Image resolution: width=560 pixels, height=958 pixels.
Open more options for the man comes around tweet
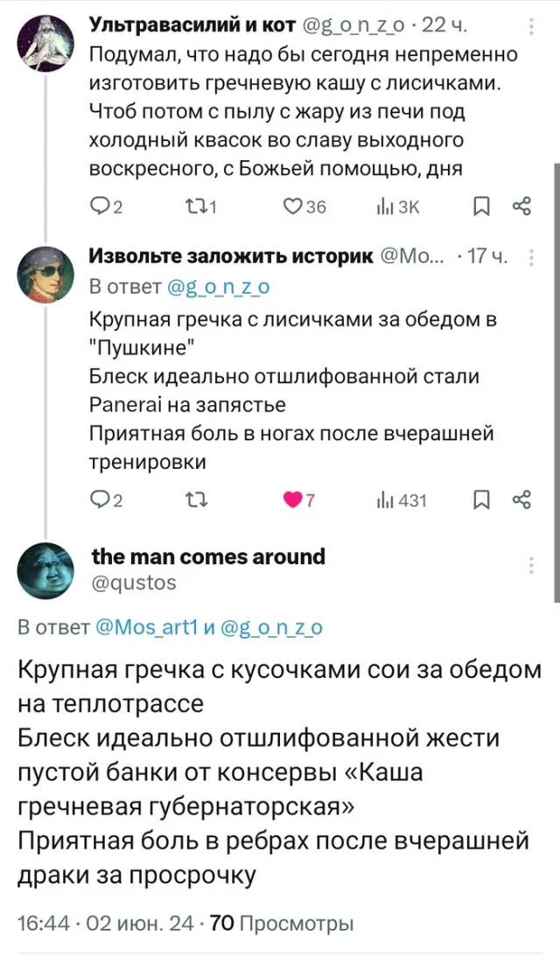click(x=533, y=566)
